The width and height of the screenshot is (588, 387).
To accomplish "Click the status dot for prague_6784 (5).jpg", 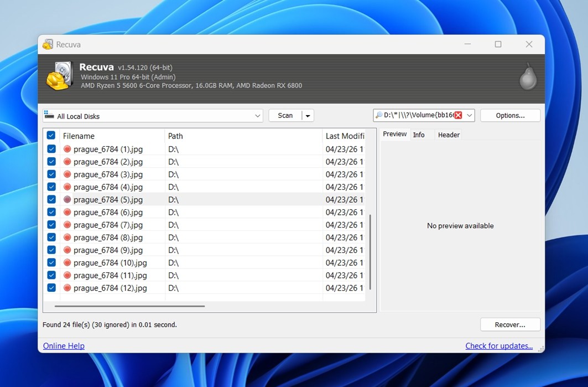I will [x=67, y=199].
